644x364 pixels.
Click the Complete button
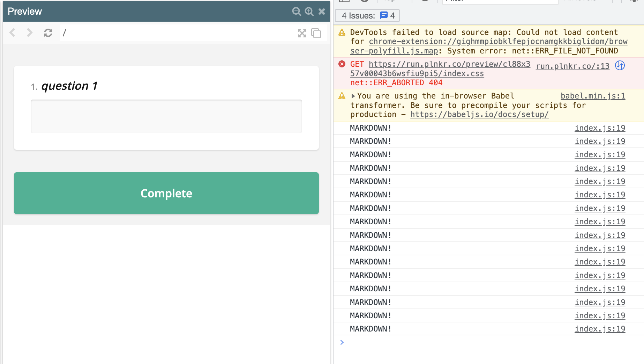click(x=166, y=193)
